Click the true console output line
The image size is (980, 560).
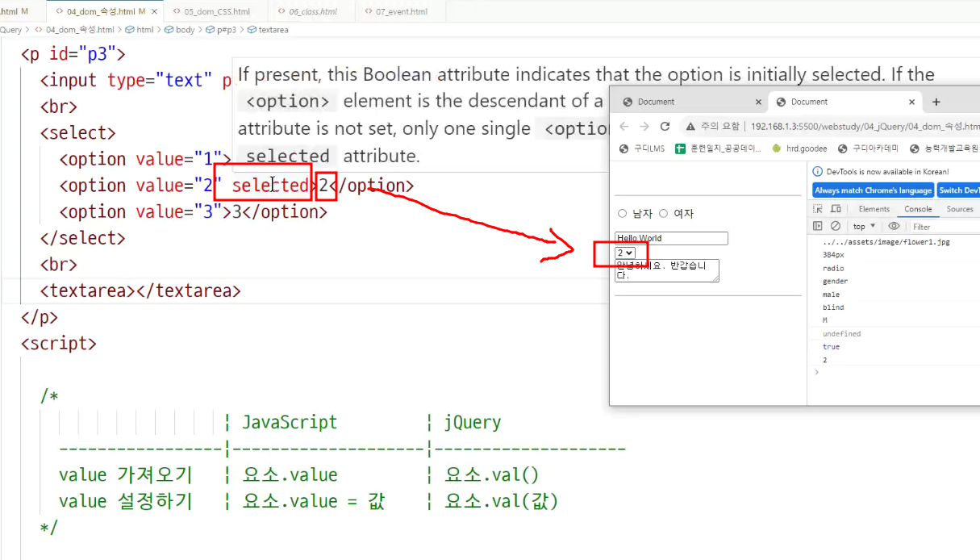click(831, 346)
